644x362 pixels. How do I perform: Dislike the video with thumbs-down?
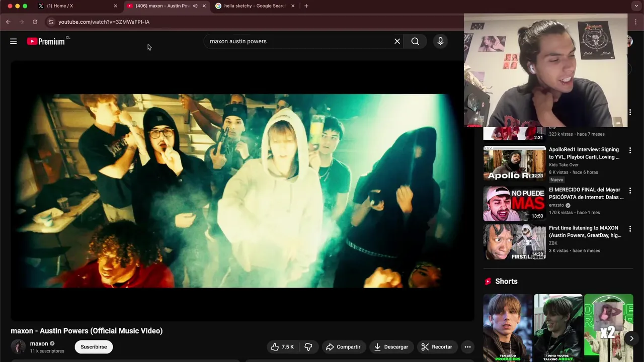[308, 347]
